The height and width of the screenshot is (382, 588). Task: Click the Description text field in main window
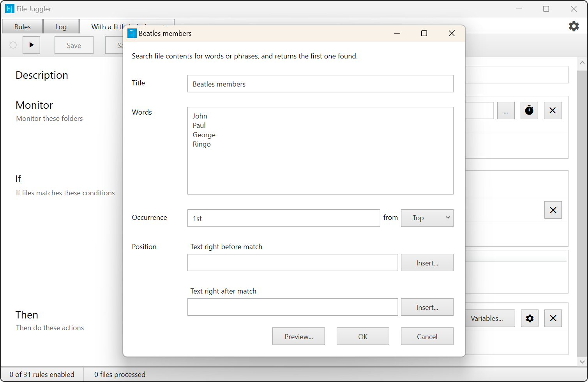click(517, 74)
